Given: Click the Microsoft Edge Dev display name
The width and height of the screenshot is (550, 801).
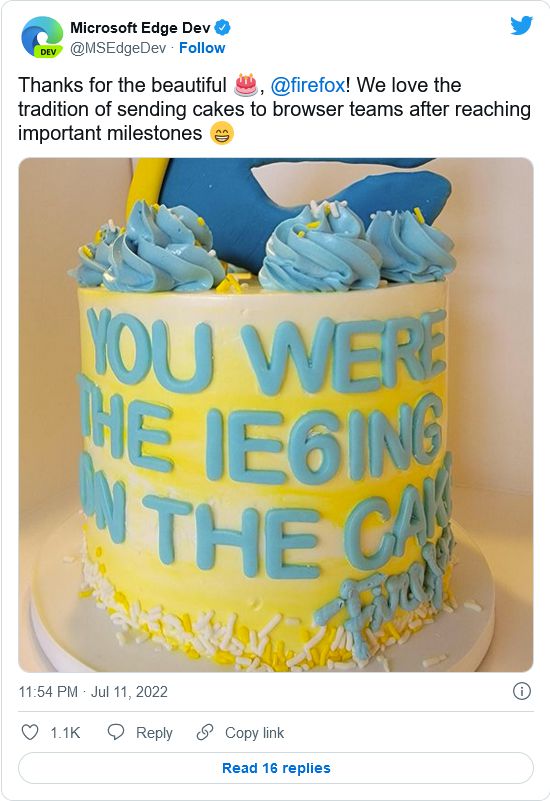Looking at the screenshot, I should click(140, 28).
